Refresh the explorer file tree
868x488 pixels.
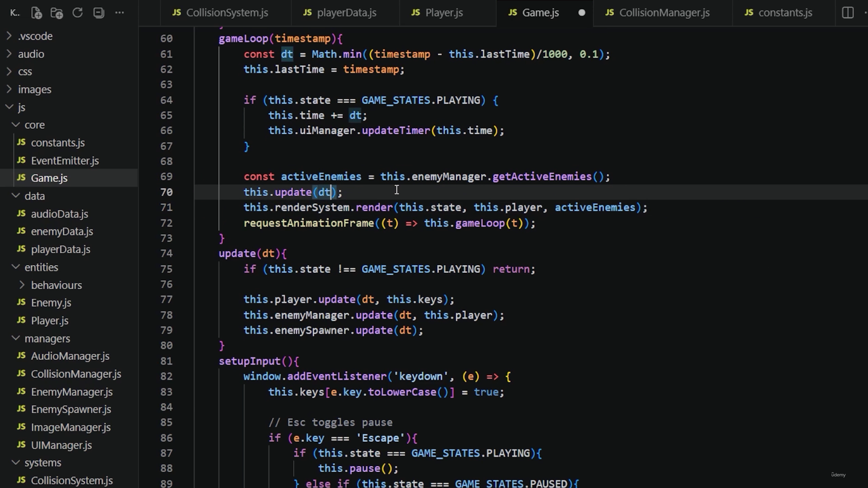tap(78, 13)
